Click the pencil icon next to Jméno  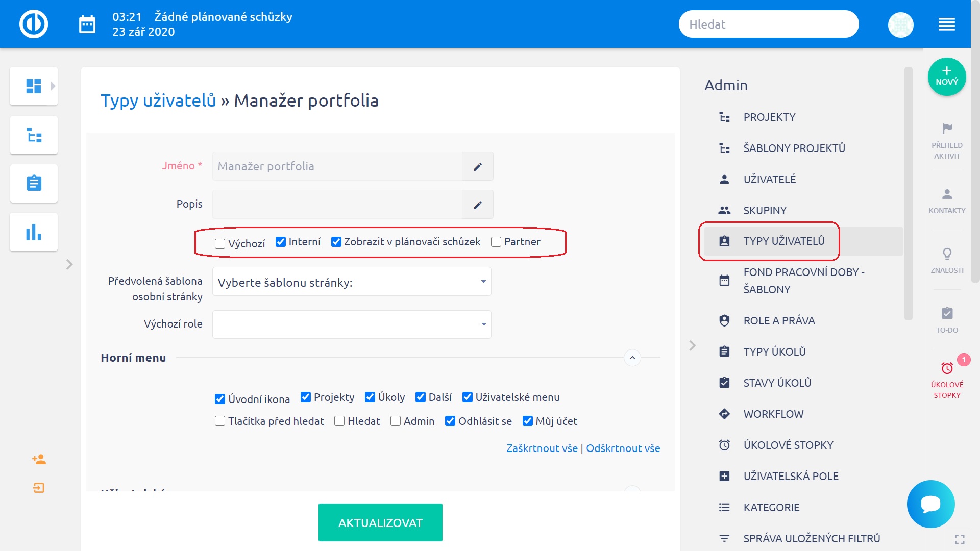pos(477,167)
